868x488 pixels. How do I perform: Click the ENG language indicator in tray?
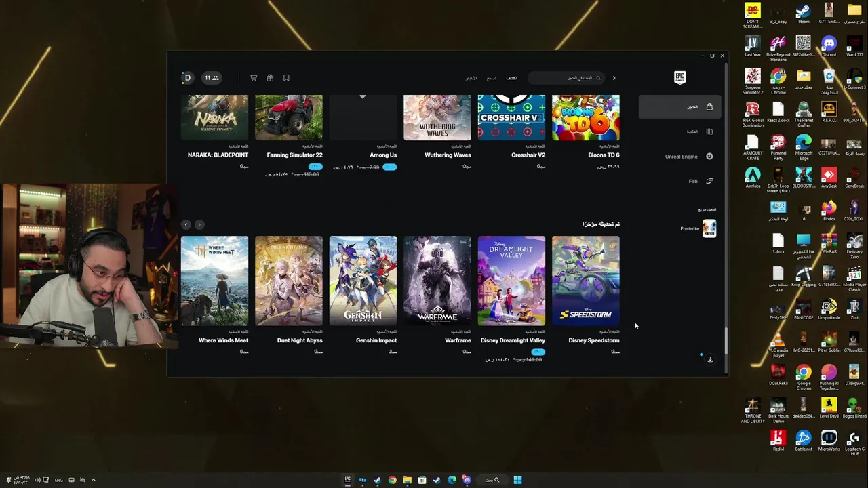pos(59,480)
